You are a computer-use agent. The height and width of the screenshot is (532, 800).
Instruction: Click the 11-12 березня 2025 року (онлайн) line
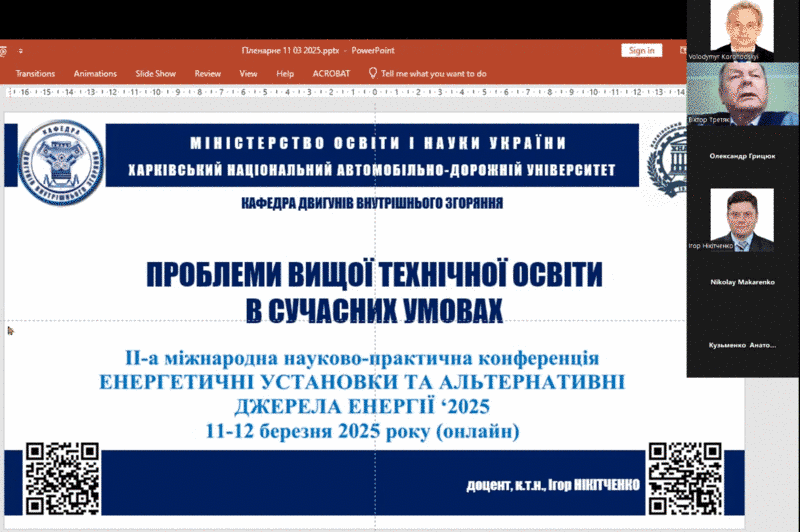coord(362,431)
